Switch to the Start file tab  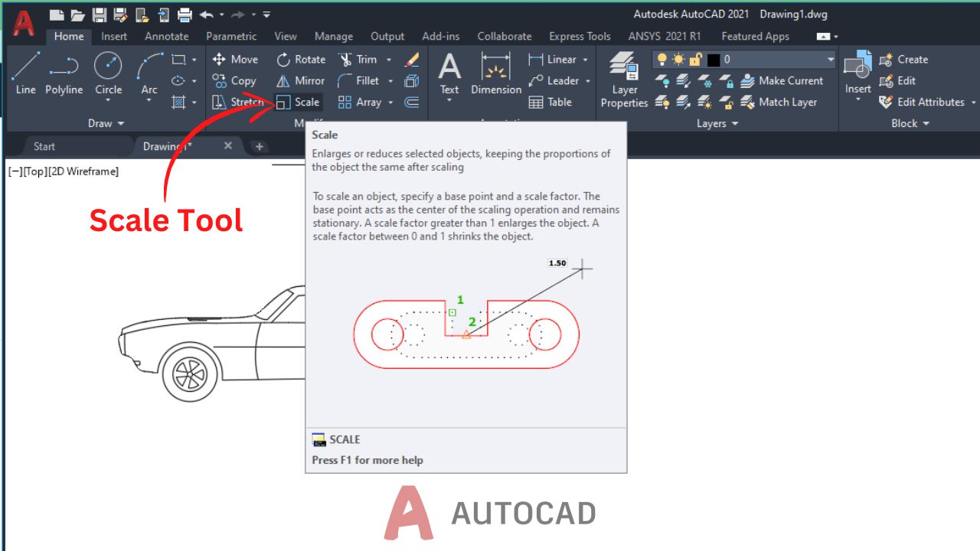(44, 146)
